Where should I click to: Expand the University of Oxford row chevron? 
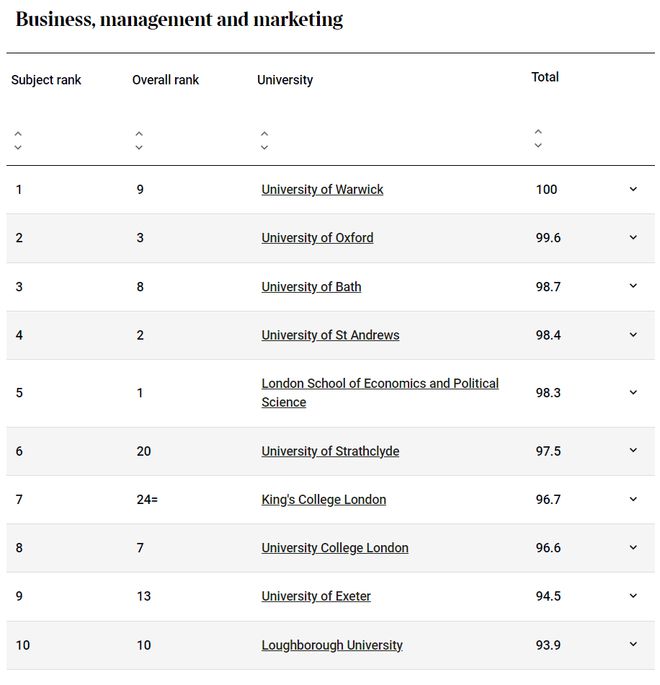coord(633,237)
